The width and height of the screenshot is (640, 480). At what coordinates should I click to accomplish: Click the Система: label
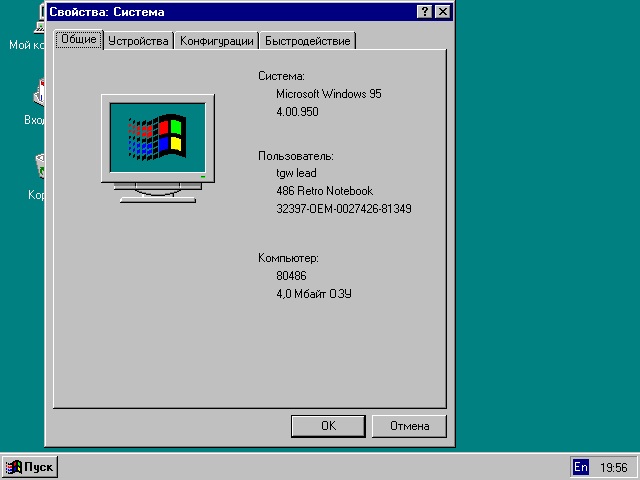pos(281,76)
